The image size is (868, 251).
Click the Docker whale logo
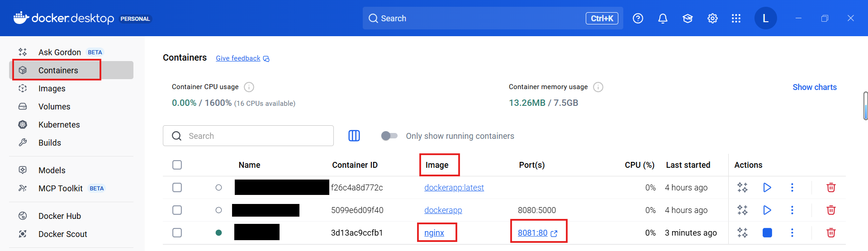[21, 18]
